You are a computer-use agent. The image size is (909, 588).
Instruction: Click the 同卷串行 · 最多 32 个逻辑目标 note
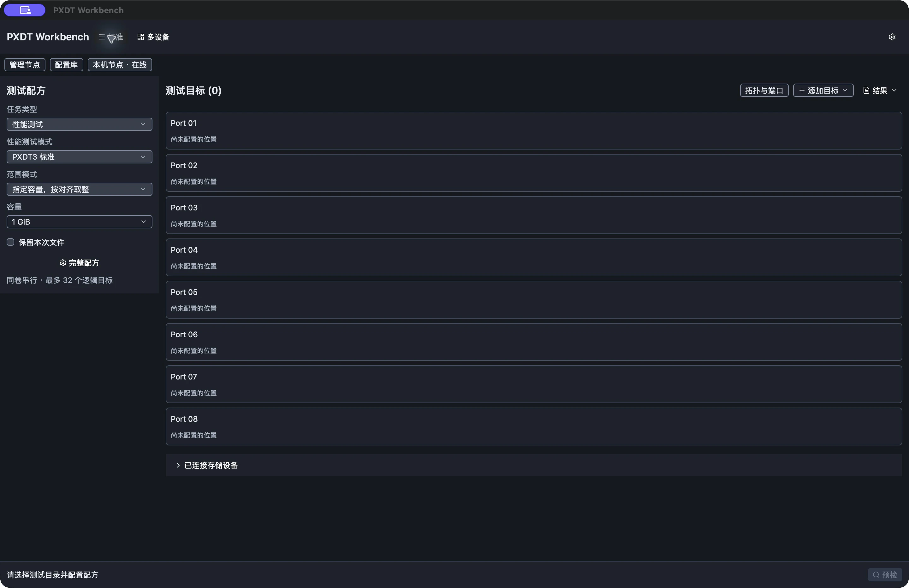coord(60,280)
